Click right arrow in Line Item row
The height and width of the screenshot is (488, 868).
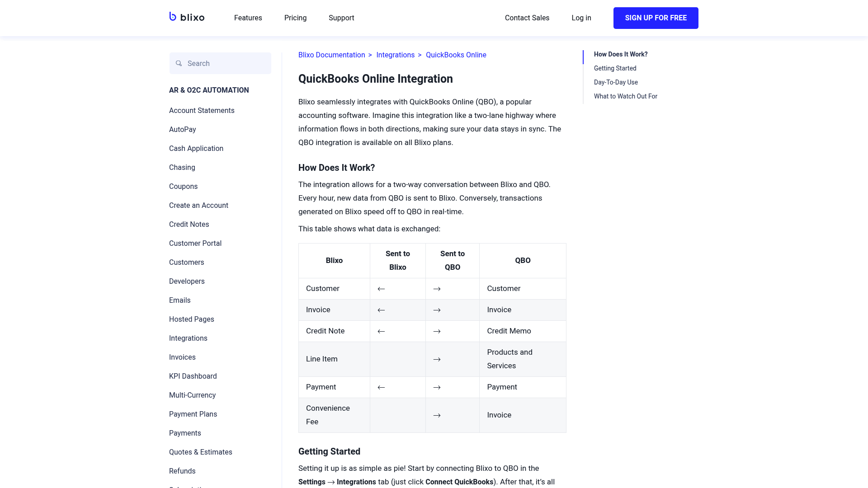click(x=437, y=359)
